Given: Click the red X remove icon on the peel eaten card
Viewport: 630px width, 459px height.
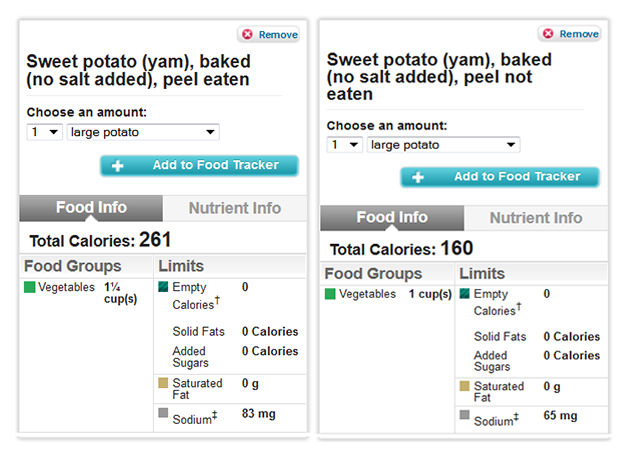Looking at the screenshot, I should (248, 35).
